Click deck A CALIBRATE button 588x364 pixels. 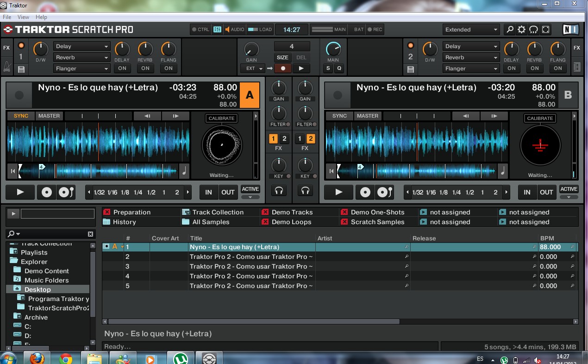pos(221,118)
